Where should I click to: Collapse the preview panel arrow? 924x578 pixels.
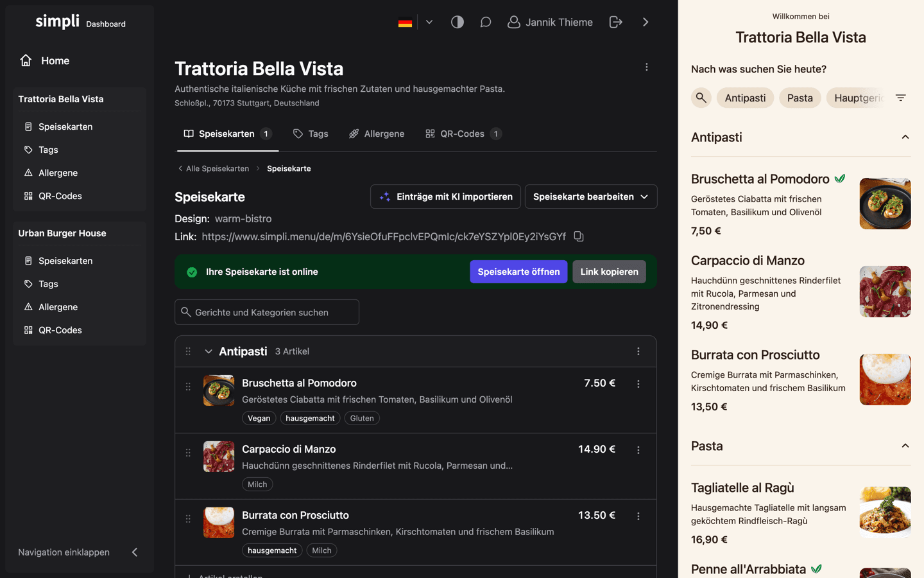646,22
